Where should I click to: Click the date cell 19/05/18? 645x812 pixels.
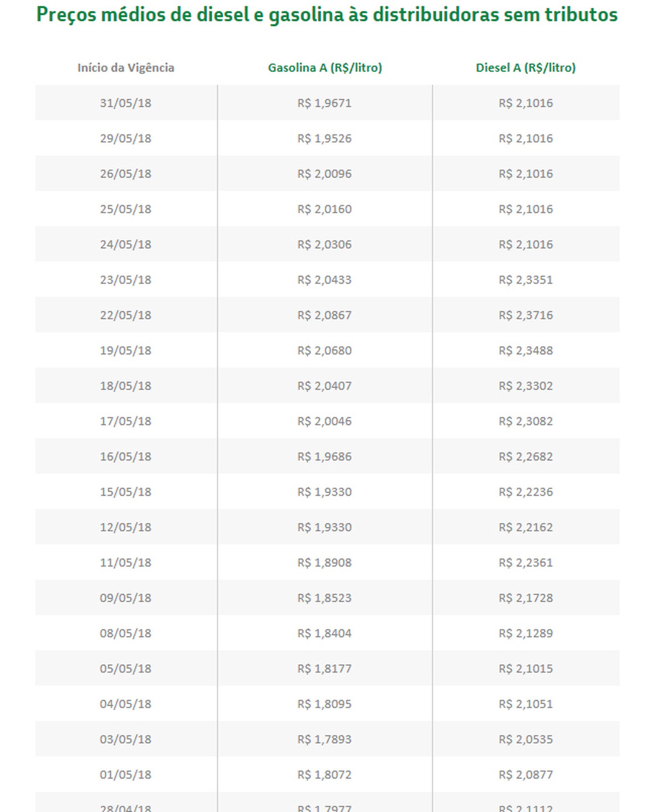(x=126, y=350)
